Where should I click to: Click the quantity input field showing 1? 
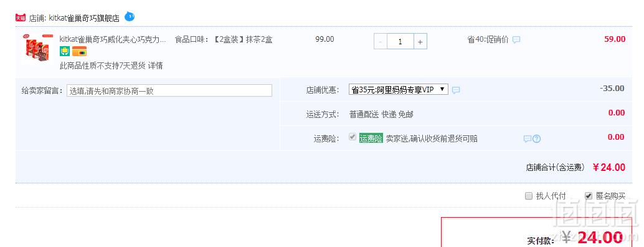tap(400, 42)
